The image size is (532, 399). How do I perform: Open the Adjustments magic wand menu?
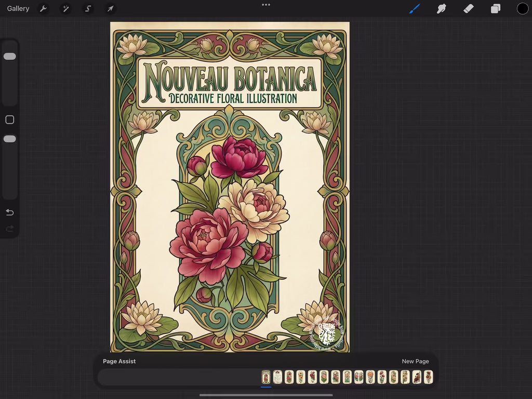tap(65, 8)
